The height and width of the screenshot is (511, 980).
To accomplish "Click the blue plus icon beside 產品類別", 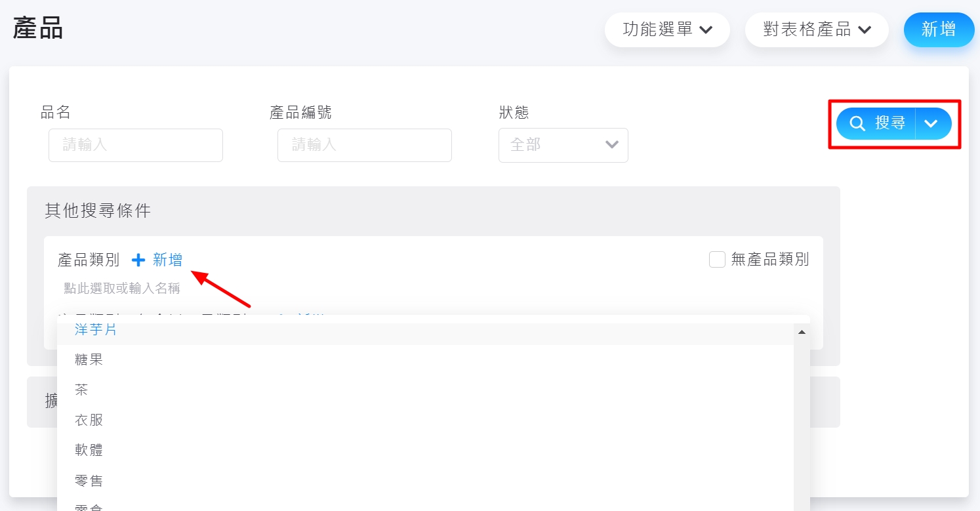I will 138,260.
